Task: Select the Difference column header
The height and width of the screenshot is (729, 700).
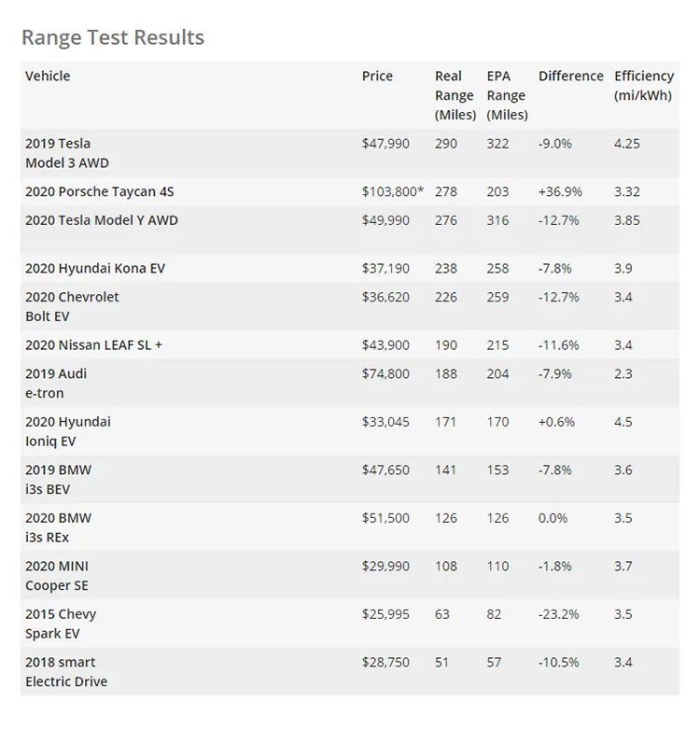Action: [x=571, y=76]
